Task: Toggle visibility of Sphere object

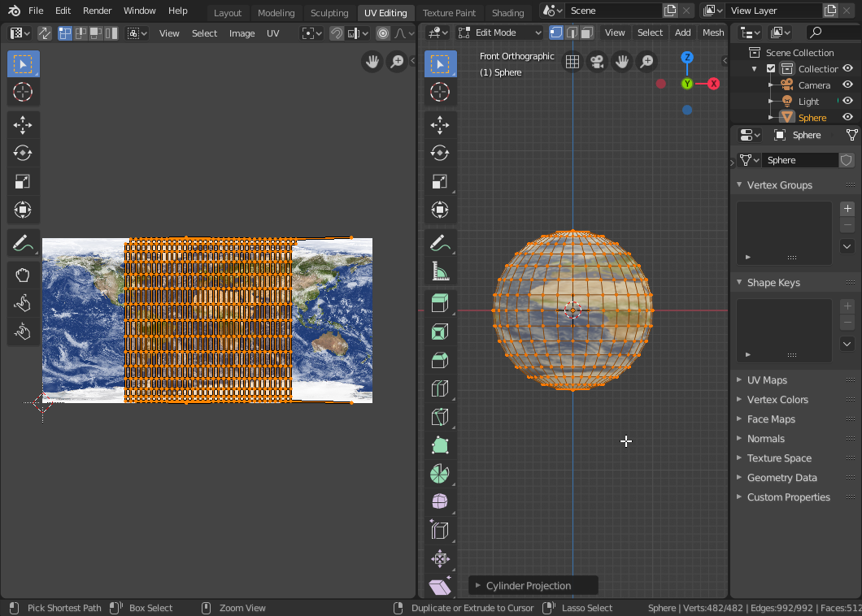Action: [847, 117]
